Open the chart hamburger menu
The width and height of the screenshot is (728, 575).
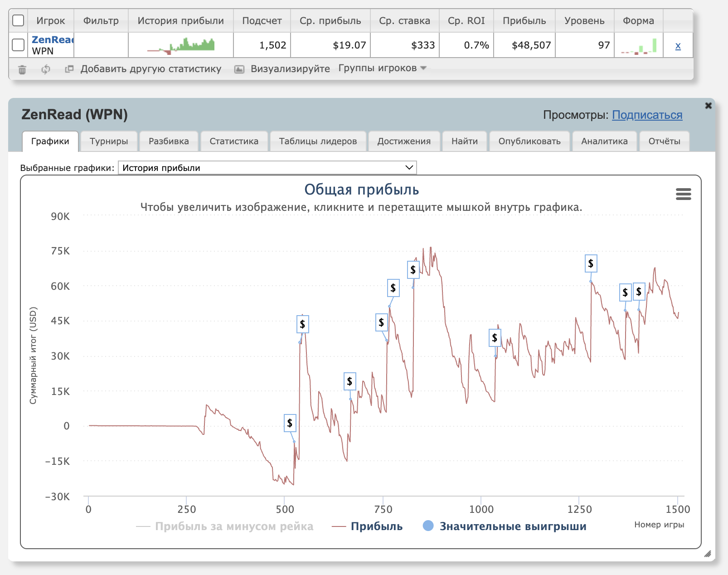pos(683,194)
